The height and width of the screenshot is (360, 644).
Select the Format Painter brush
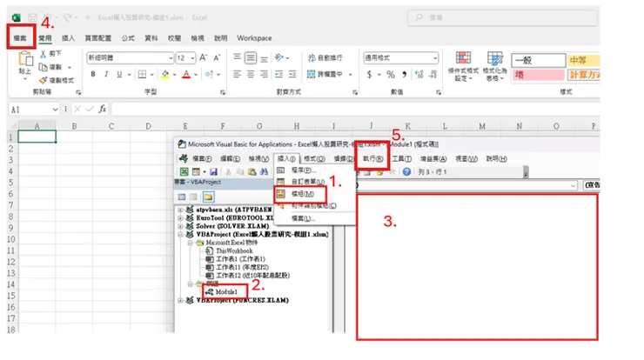(x=43, y=80)
